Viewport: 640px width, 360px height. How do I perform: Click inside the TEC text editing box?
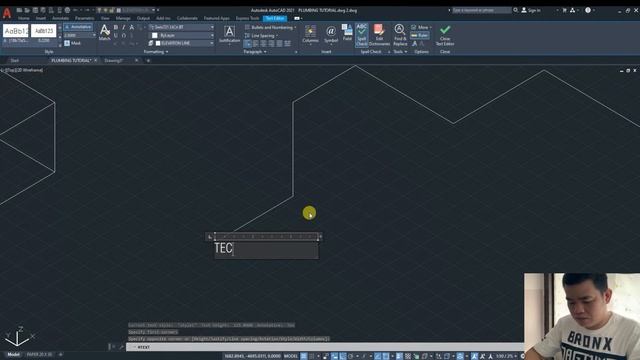click(x=266, y=250)
